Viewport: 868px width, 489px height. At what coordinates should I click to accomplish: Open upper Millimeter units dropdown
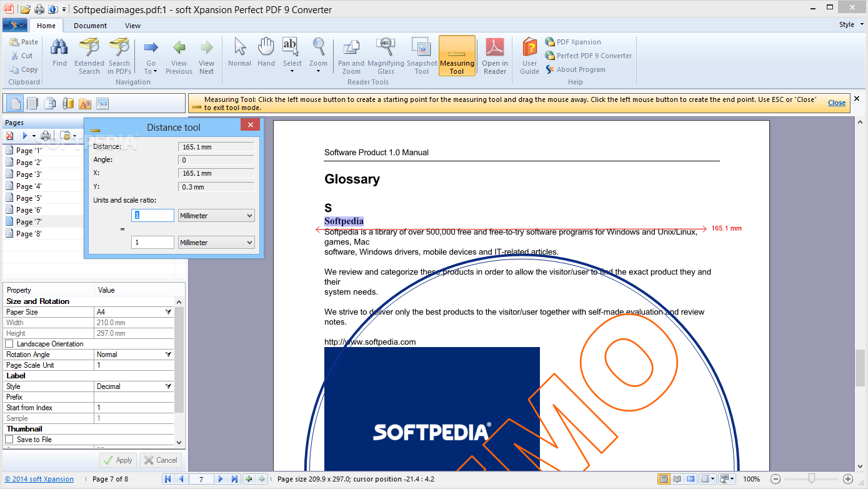pos(216,215)
